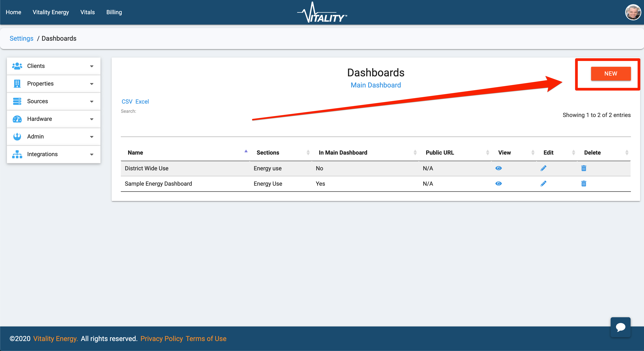The width and height of the screenshot is (644, 351).
Task: View the Sample Energy Dashboard
Action: tap(498, 184)
